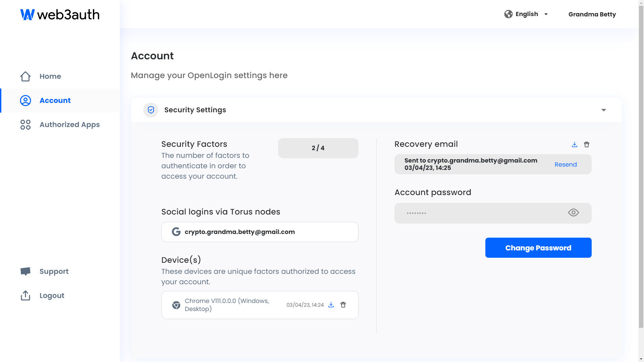Collapse the Security Settings panel arrow
Screen dimensions: 644x362
click(604, 110)
